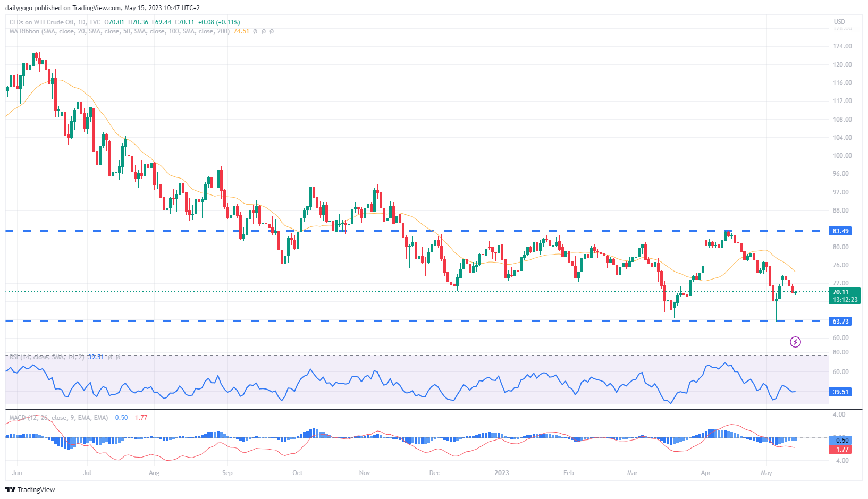This screenshot has height=499, width=868.
Task: Click the 13:12:23 bar countdown timer
Action: 844,300
